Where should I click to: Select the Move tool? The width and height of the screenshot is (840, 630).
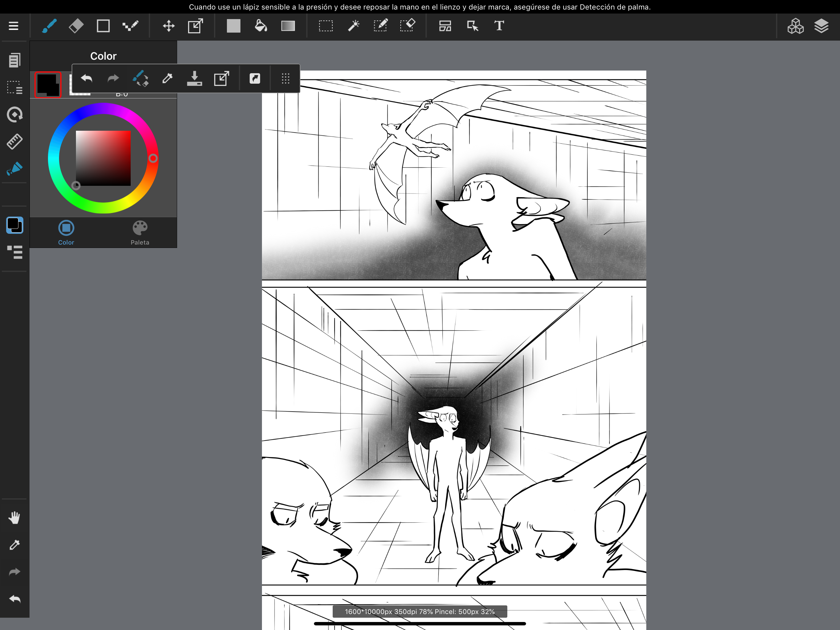(168, 26)
